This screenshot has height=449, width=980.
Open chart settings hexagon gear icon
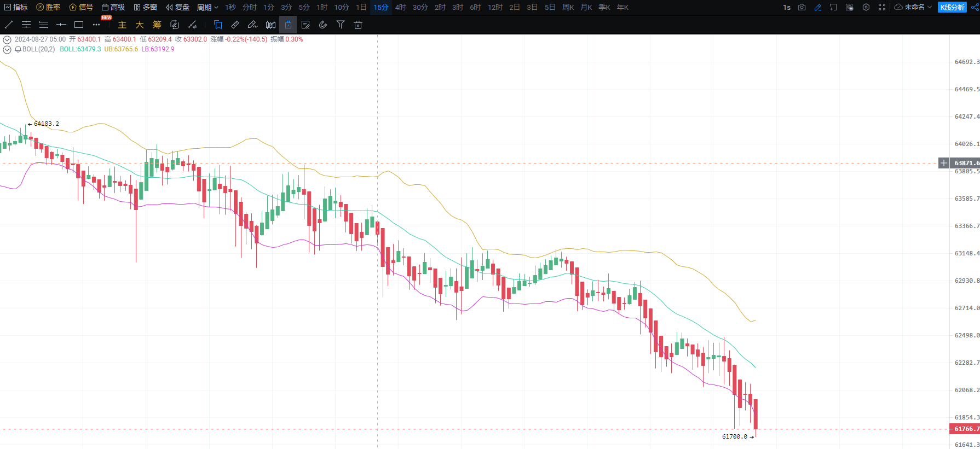[866, 7]
